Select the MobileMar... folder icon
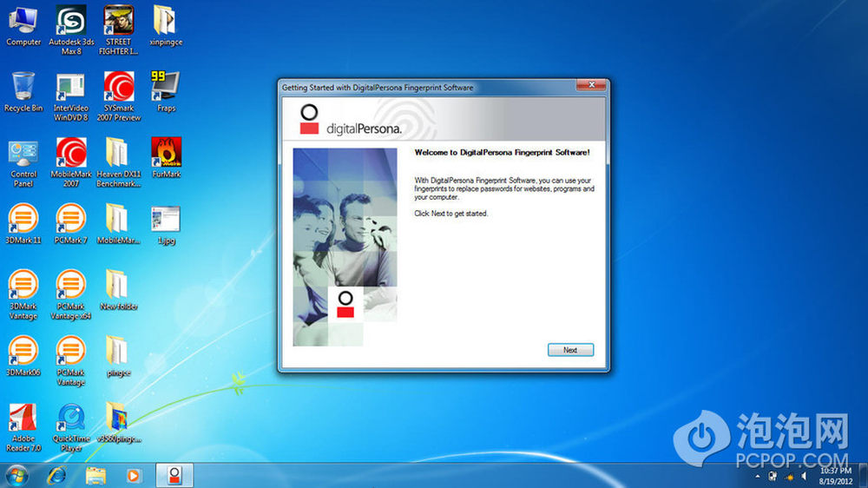The height and width of the screenshot is (488, 868). pyautogui.click(x=118, y=224)
